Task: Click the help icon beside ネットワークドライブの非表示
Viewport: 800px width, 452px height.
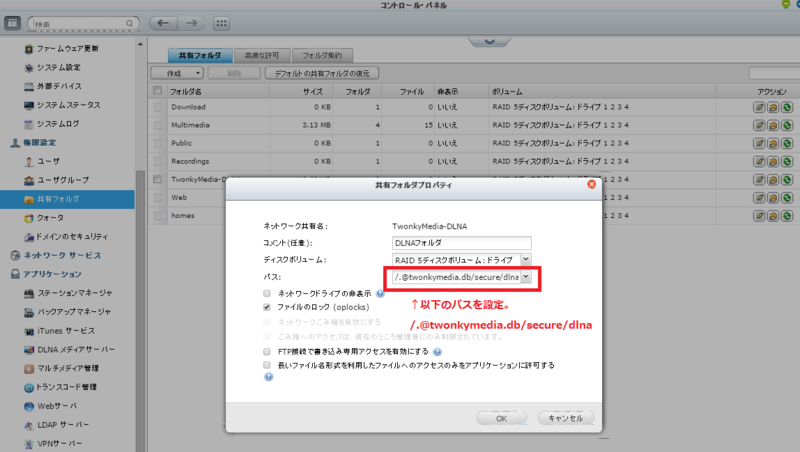Action: pos(380,293)
